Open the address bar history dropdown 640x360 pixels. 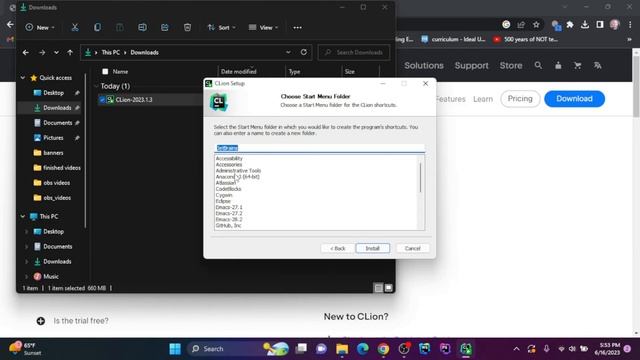tap(288, 52)
